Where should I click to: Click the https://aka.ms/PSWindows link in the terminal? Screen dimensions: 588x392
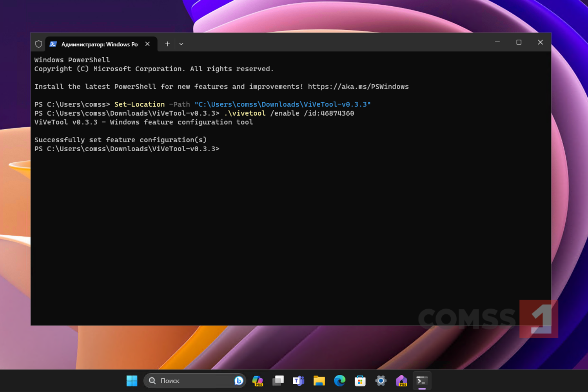358,87
